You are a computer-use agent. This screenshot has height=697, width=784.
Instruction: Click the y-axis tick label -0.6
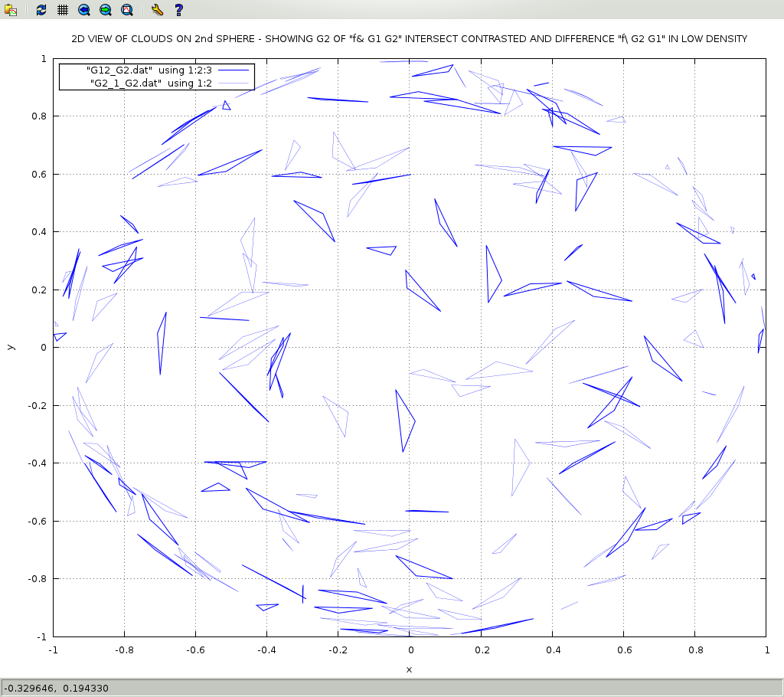click(37, 521)
